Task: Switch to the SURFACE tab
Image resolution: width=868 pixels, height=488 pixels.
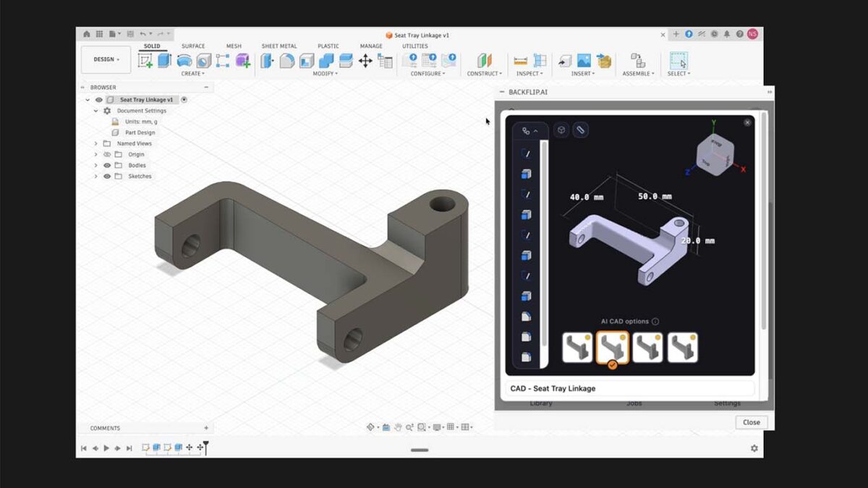Action: pyautogui.click(x=193, y=46)
